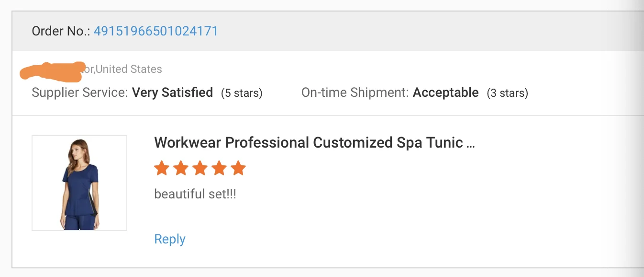The height and width of the screenshot is (277, 644).
Task: Click the (3 stars) label beside Acceptable
Action: coord(508,93)
